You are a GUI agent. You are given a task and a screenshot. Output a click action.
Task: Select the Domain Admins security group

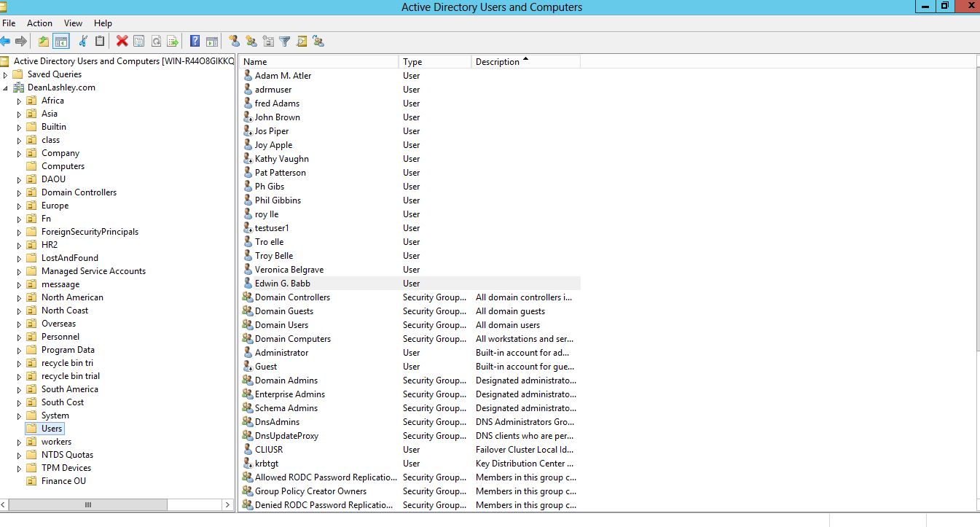[x=286, y=380]
